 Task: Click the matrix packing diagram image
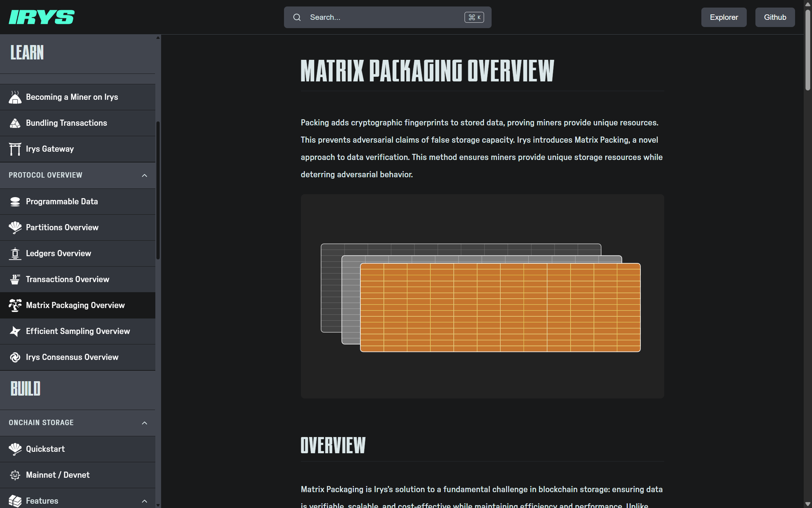pyautogui.click(x=482, y=296)
